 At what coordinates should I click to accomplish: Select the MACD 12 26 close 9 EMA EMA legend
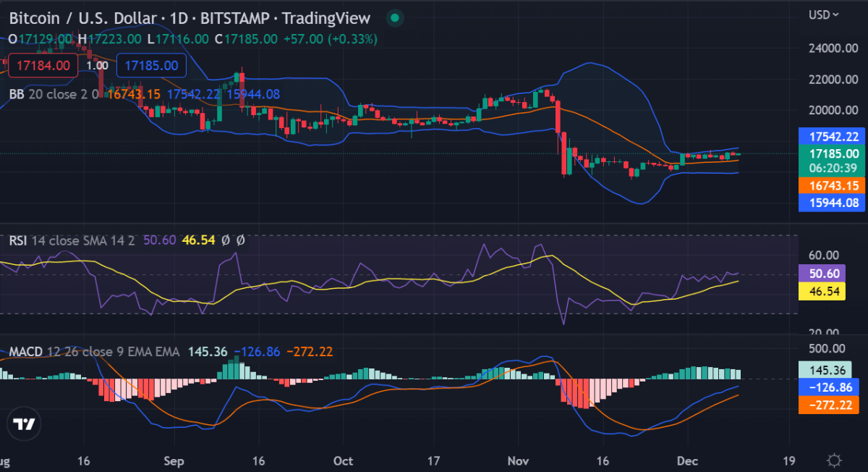(94, 352)
